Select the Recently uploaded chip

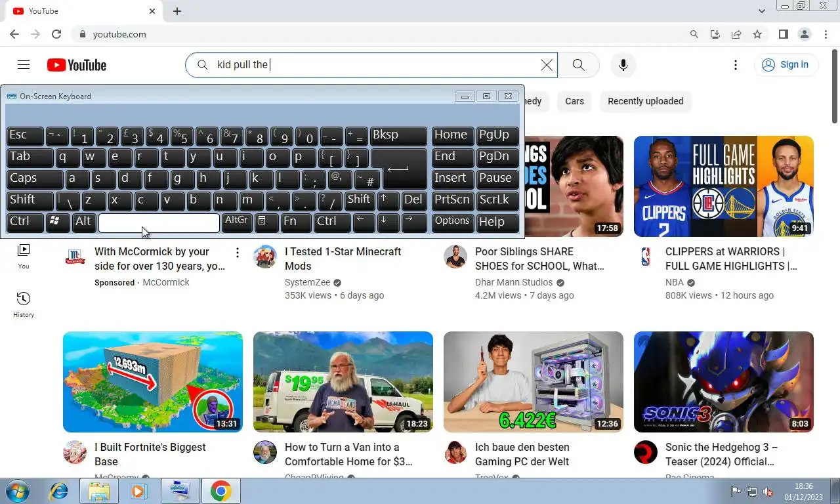[645, 101]
